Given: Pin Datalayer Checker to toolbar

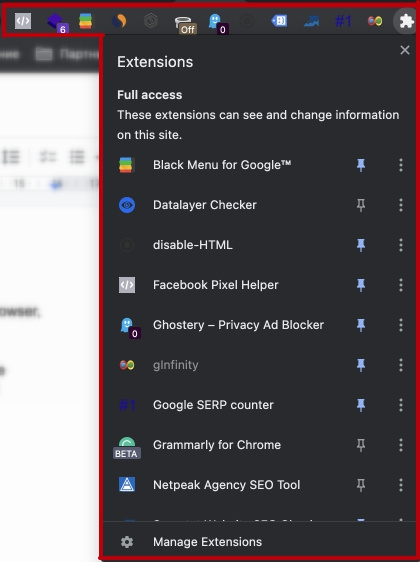Looking at the screenshot, I should 361,205.
